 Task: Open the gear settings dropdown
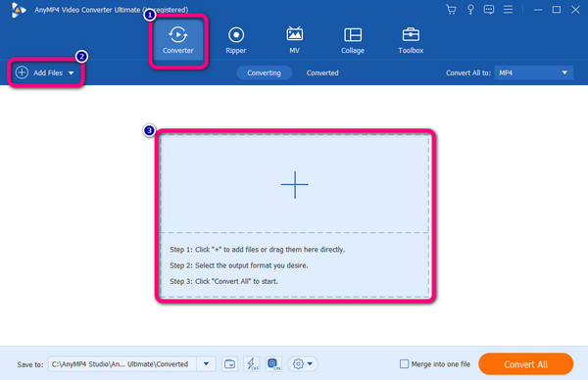click(x=303, y=364)
